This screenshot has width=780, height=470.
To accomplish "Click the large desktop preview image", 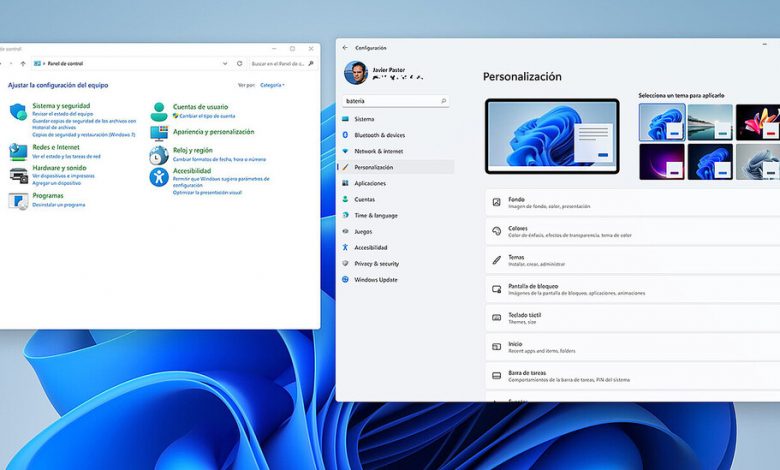I will [x=552, y=136].
